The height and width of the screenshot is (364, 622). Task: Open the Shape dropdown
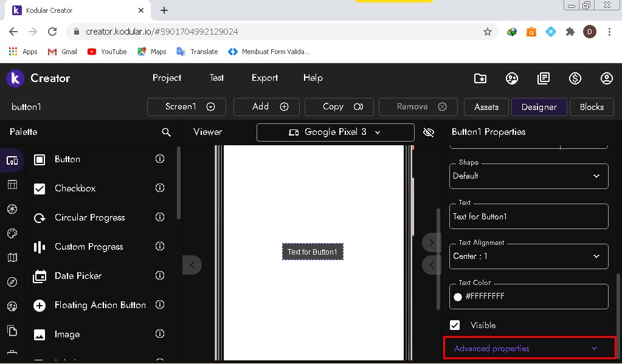click(528, 176)
